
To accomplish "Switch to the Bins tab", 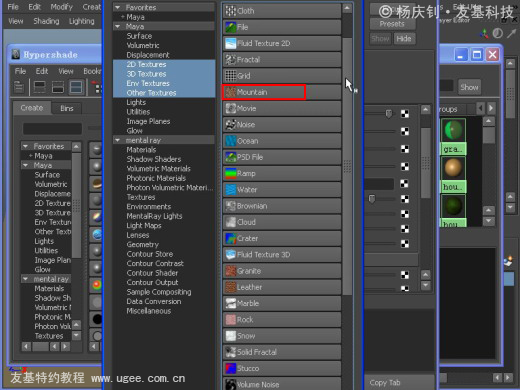I will [67, 108].
